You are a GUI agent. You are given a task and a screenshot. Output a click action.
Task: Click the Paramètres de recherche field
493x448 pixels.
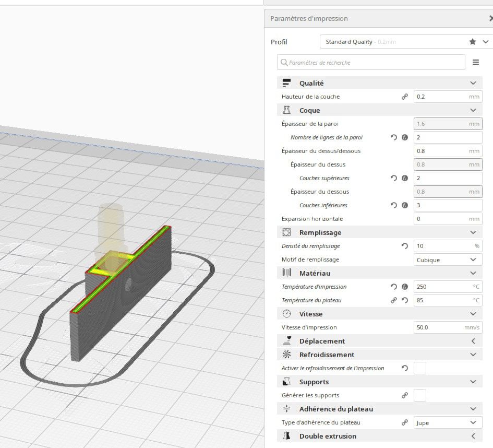371,62
